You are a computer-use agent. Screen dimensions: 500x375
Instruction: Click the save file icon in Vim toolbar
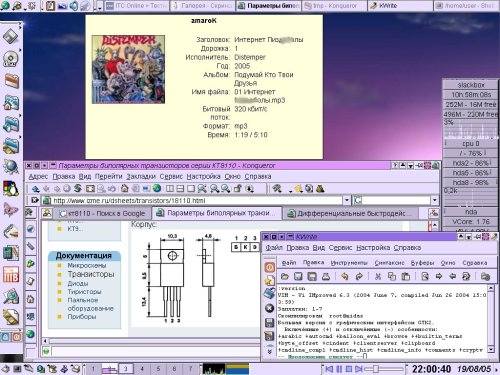click(x=298, y=276)
